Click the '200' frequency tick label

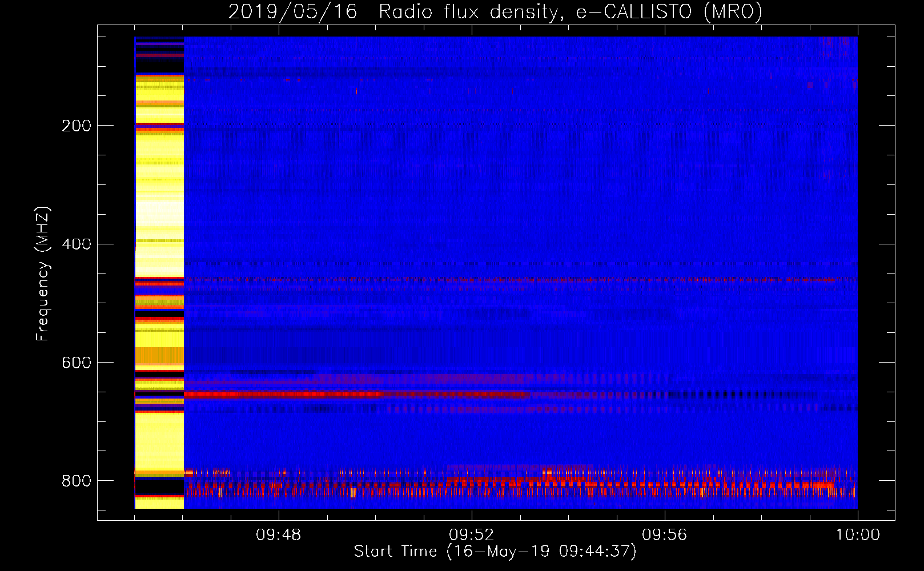pyautogui.click(x=77, y=126)
